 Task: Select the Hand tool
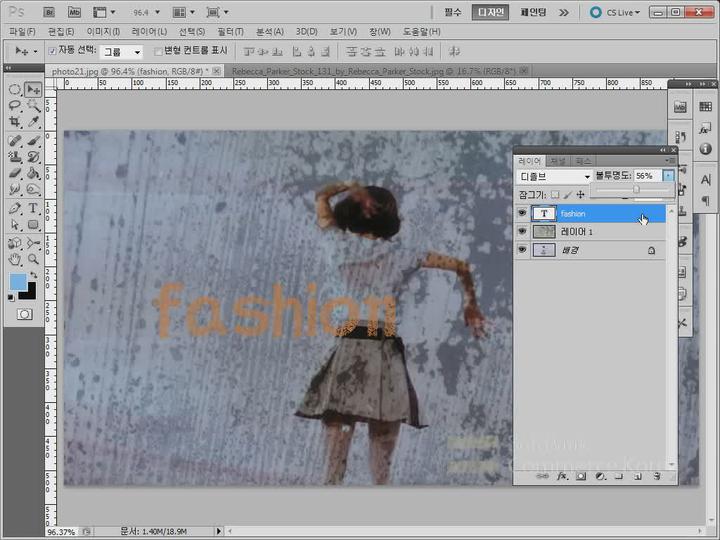tap(15, 259)
